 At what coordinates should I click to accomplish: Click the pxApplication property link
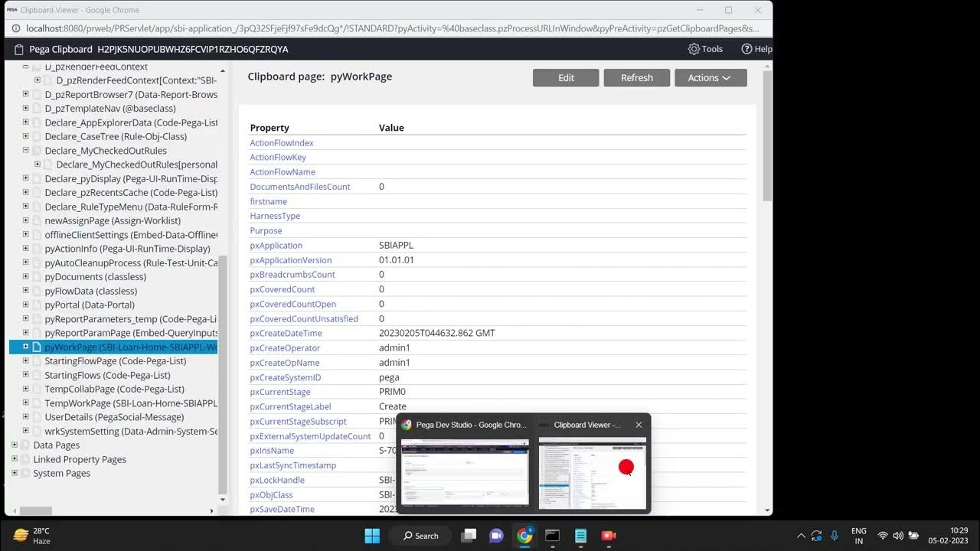pyautogui.click(x=276, y=246)
